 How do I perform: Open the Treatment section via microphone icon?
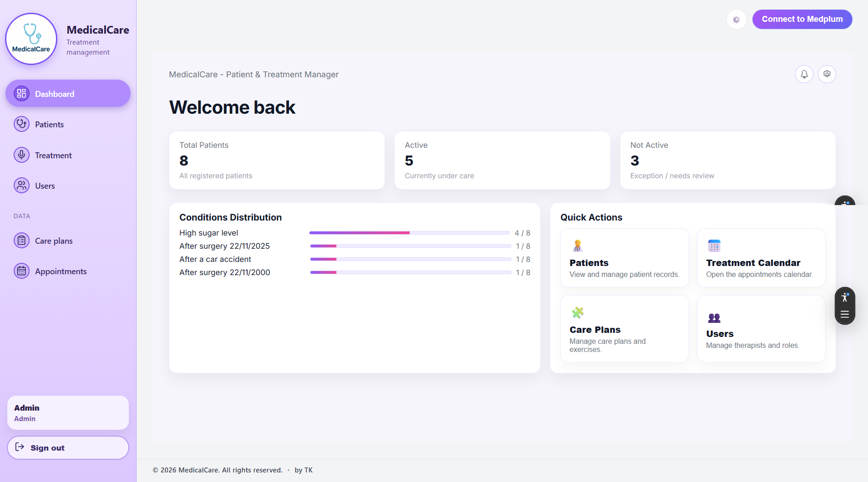21,155
